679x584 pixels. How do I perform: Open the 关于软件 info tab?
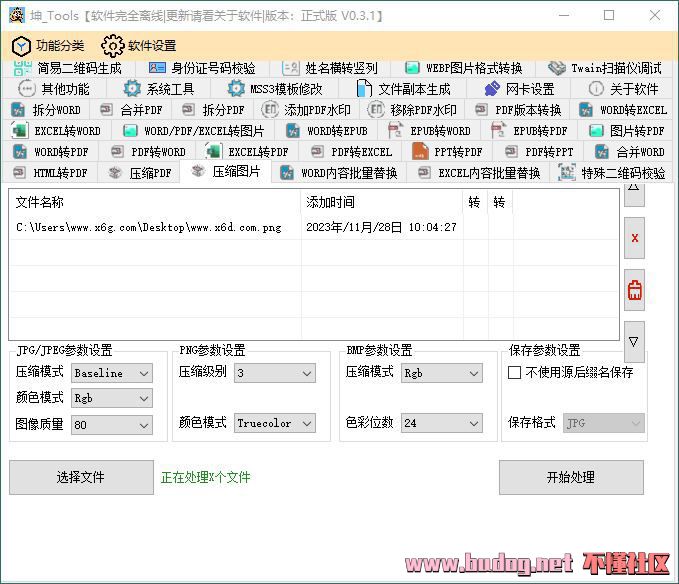pos(623,89)
